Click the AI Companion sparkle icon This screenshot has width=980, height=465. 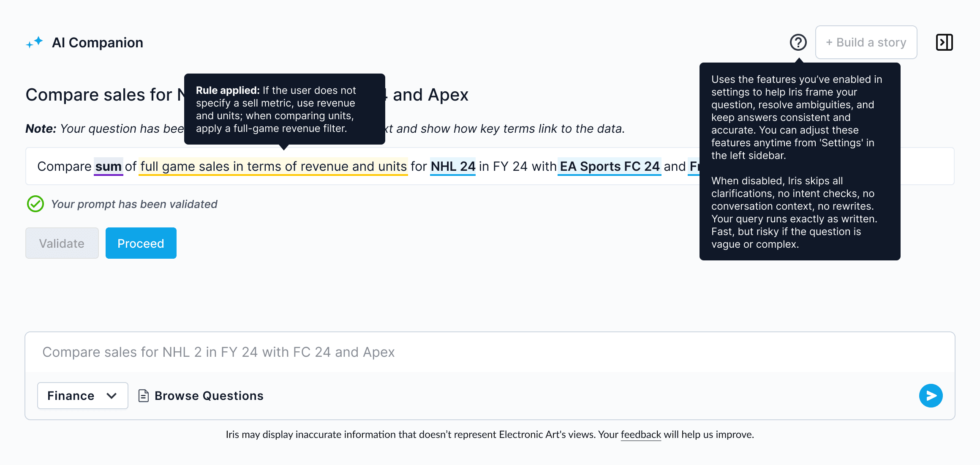[35, 42]
